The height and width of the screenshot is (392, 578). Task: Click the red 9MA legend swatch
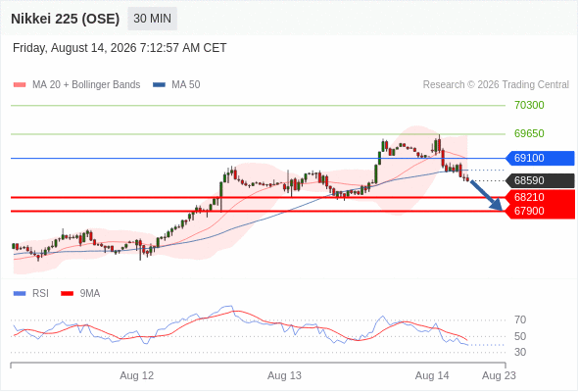pos(67,294)
